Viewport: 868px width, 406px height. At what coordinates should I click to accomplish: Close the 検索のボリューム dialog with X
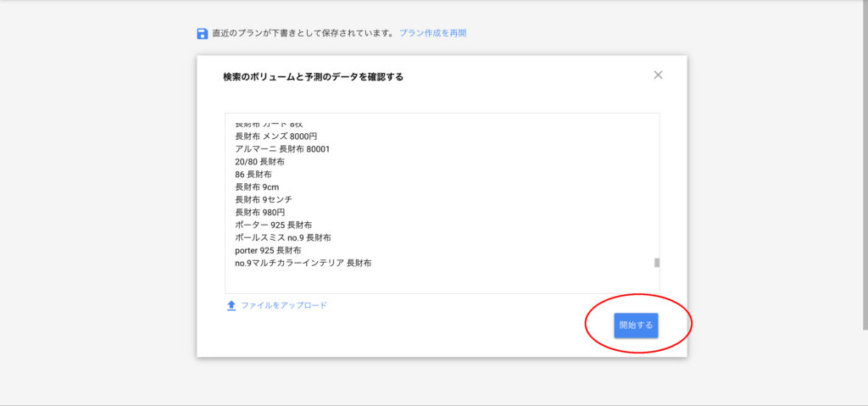[658, 75]
